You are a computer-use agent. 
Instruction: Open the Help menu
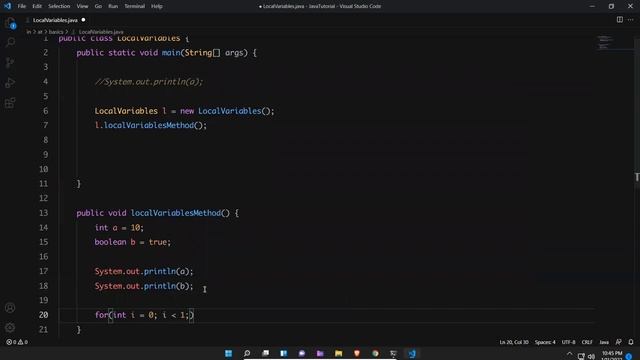157,6
